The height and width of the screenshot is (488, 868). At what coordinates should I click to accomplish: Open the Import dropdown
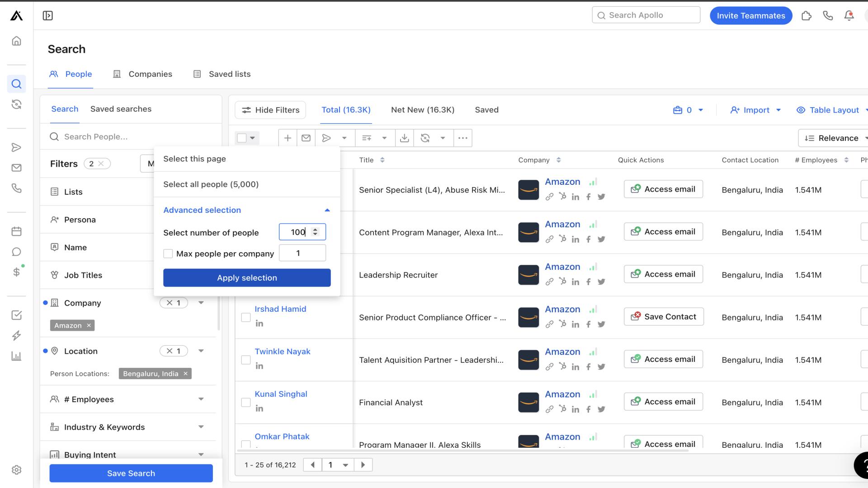[x=755, y=110]
